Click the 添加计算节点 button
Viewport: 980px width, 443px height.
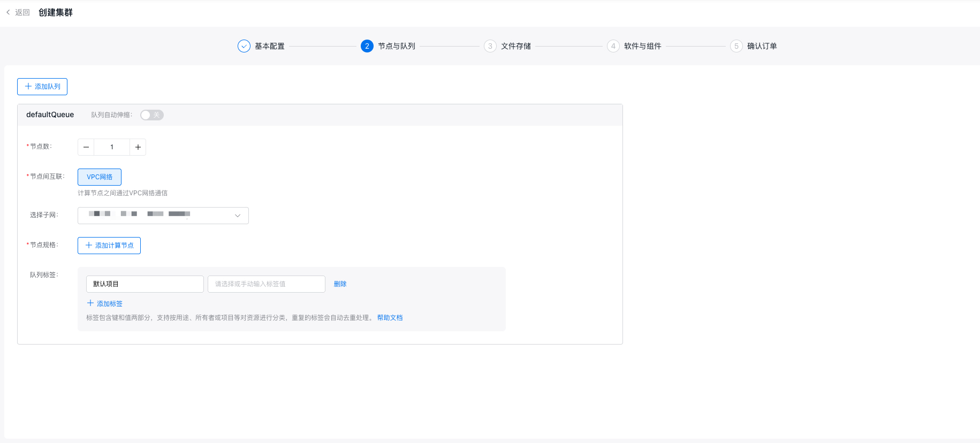pyautogui.click(x=109, y=246)
